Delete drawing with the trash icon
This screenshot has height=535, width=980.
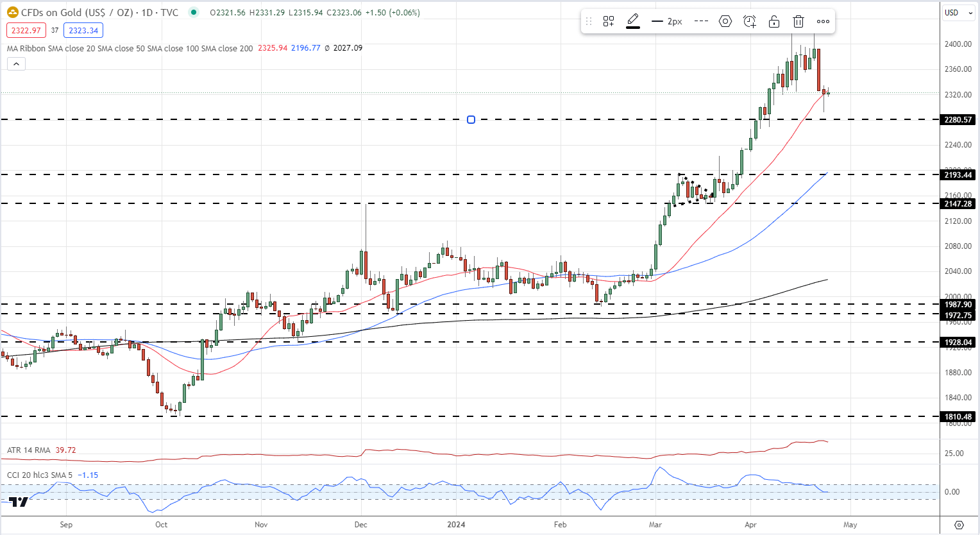(x=798, y=21)
